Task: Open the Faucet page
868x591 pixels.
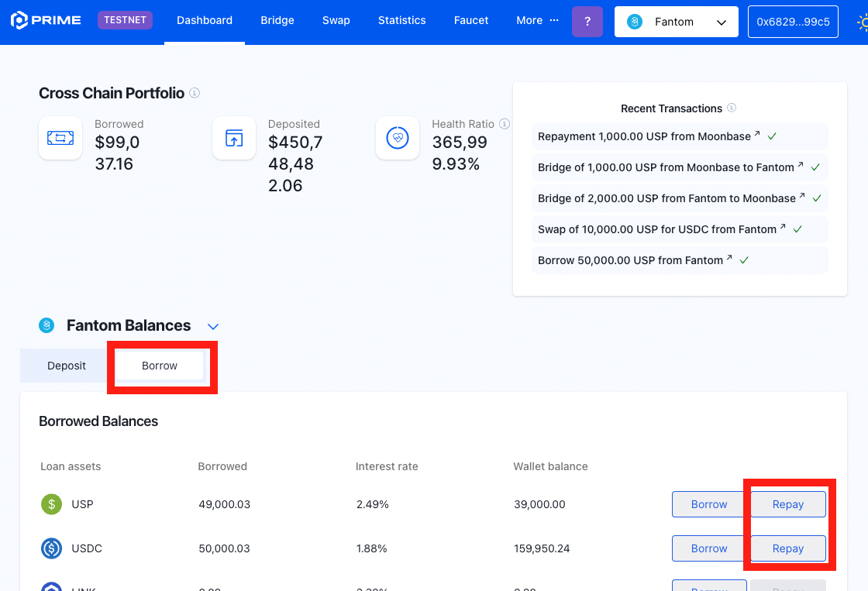Action: pos(471,20)
